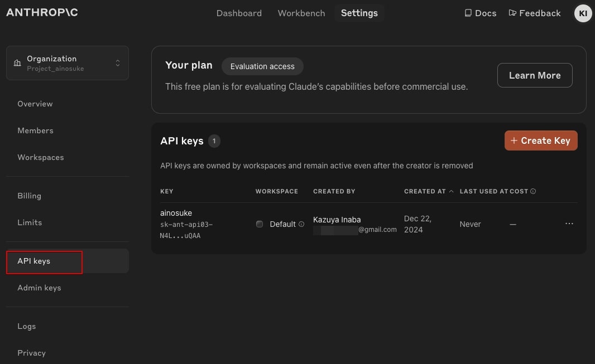This screenshot has height=364, width=595.
Task: Click the info icon next to COST
Action: 533,191
